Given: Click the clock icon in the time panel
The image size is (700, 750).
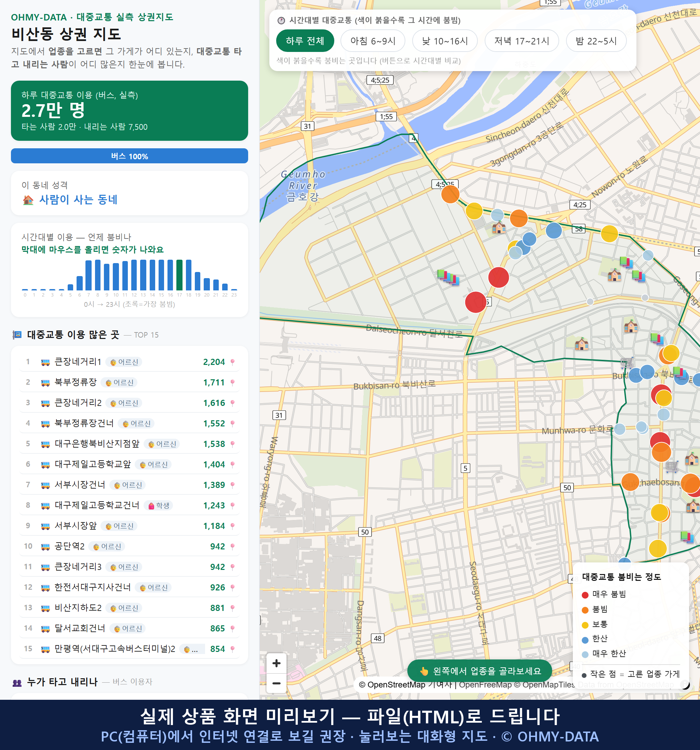Looking at the screenshot, I should (281, 21).
